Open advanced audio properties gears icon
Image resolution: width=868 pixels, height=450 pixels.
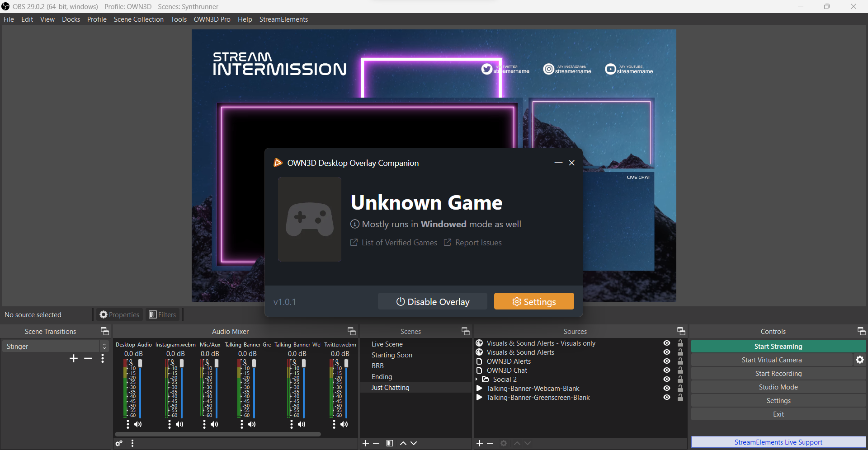tap(119, 443)
